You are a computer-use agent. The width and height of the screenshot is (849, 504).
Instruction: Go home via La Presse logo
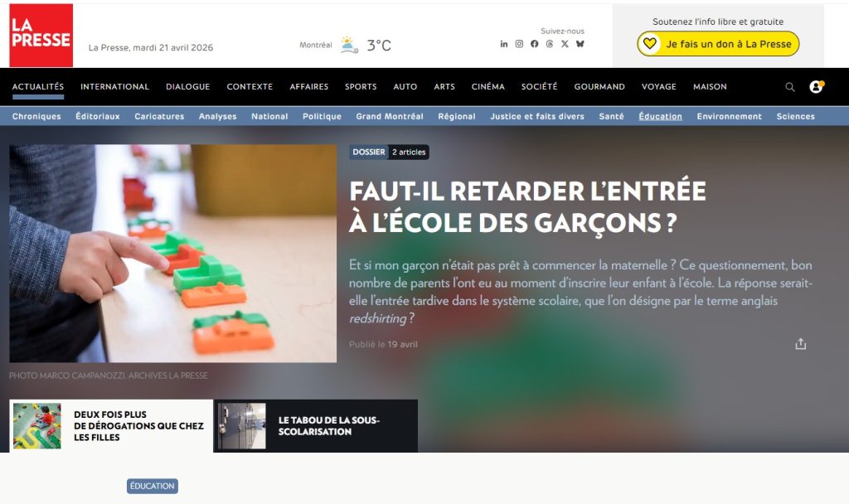(41, 35)
